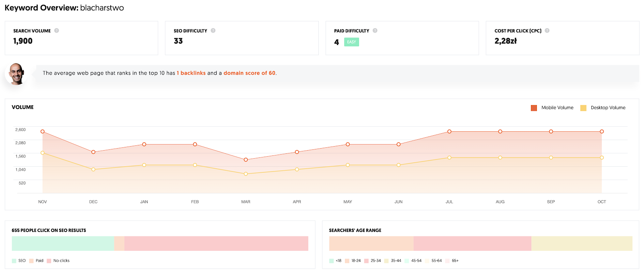
Task: Select the JUL mobile volume data point
Action: click(x=449, y=132)
